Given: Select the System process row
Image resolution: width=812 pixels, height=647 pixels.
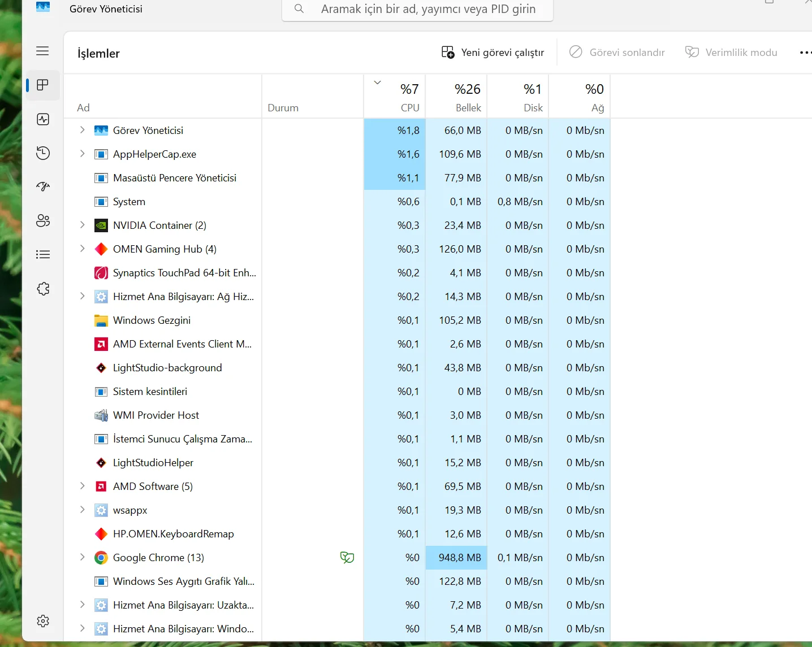Looking at the screenshot, I should point(337,202).
